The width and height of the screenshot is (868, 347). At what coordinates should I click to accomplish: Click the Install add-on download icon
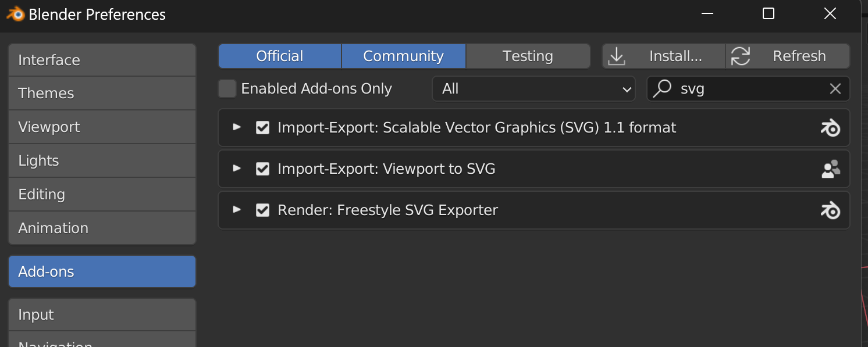coord(616,56)
